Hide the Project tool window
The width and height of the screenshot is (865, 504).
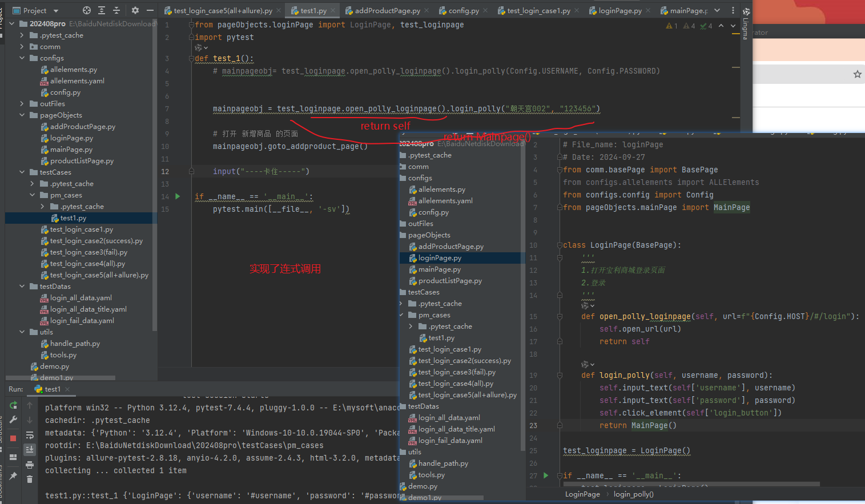[x=150, y=10]
